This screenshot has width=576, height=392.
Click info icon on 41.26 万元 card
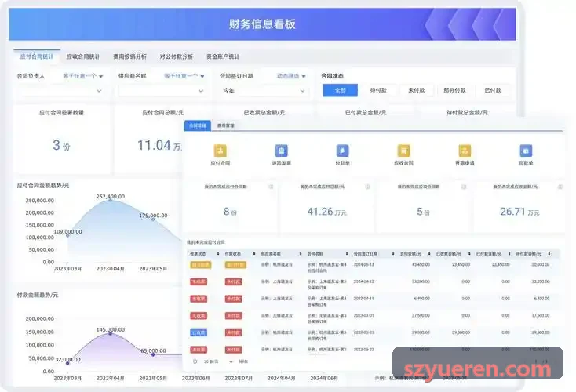tap(367, 187)
